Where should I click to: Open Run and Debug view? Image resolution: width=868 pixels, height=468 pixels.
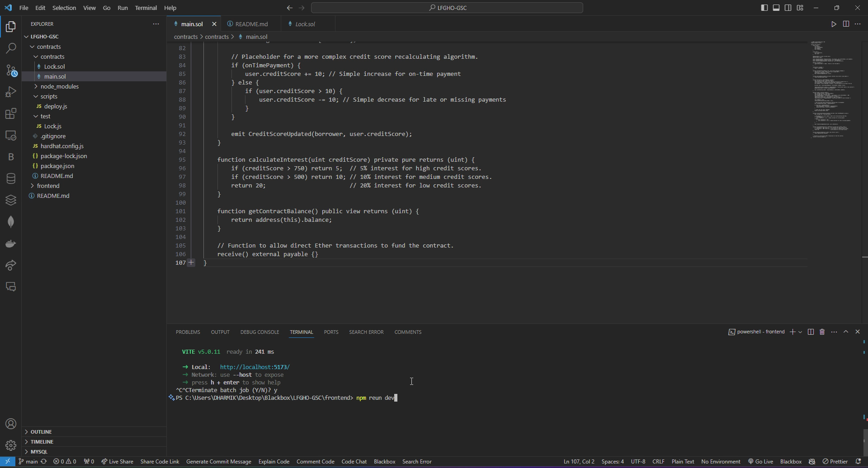(11, 92)
